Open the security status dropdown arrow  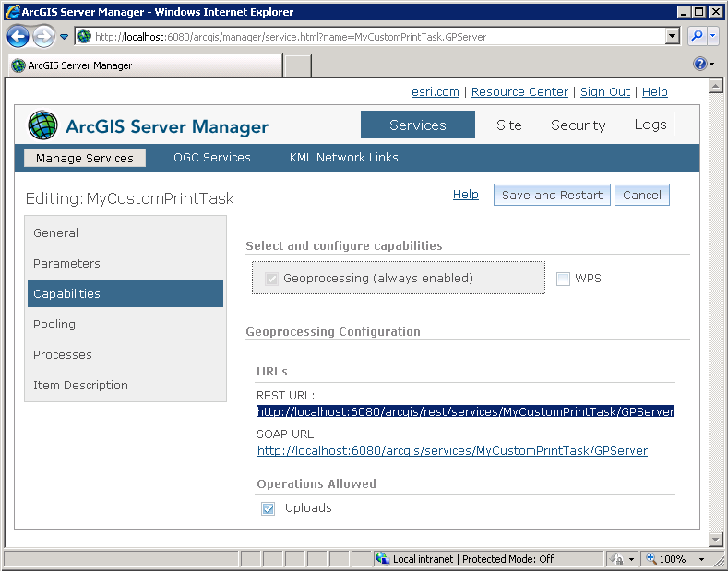(x=631, y=559)
